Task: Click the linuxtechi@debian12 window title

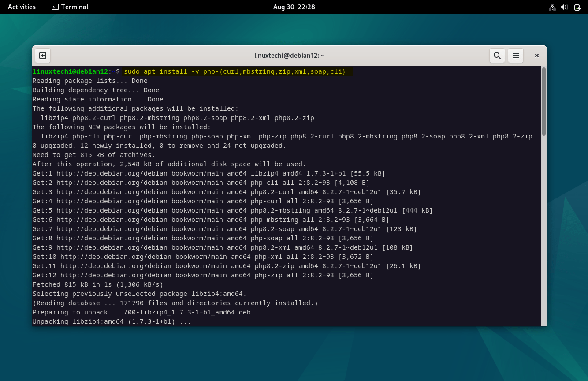Action: 289,55
